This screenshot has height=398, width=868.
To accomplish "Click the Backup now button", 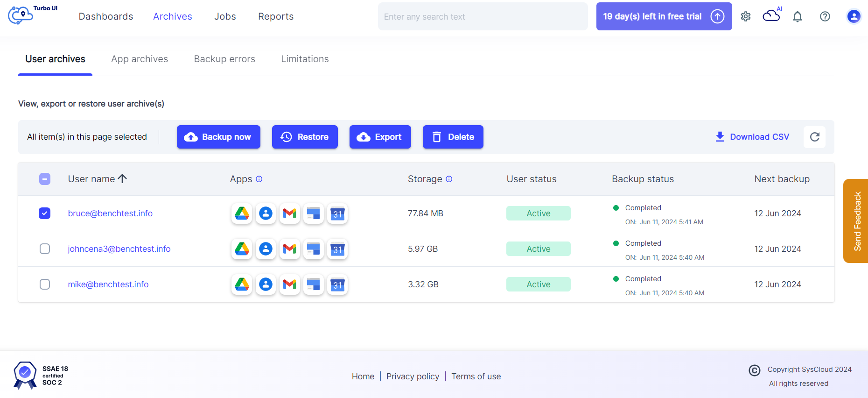I will pyautogui.click(x=218, y=137).
